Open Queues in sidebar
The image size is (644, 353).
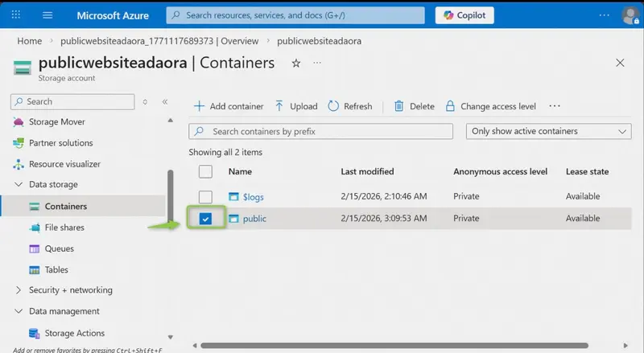pyautogui.click(x=59, y=248)
